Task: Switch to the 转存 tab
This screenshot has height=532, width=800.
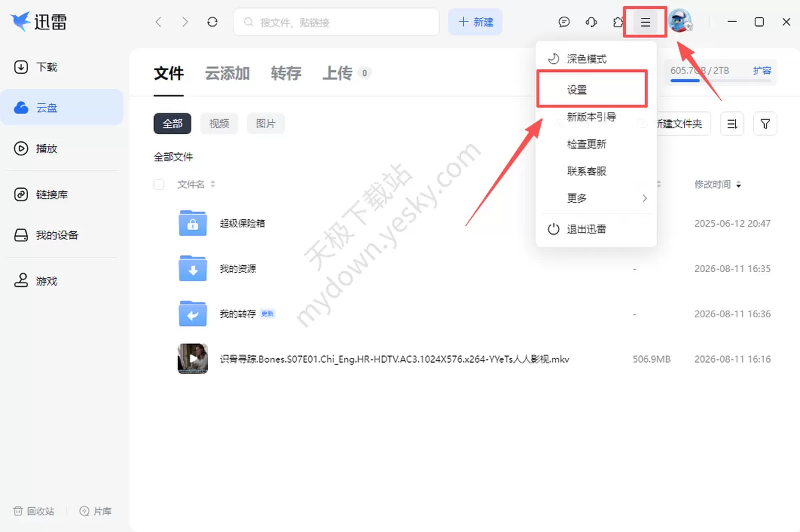Action: pos(286,73)
